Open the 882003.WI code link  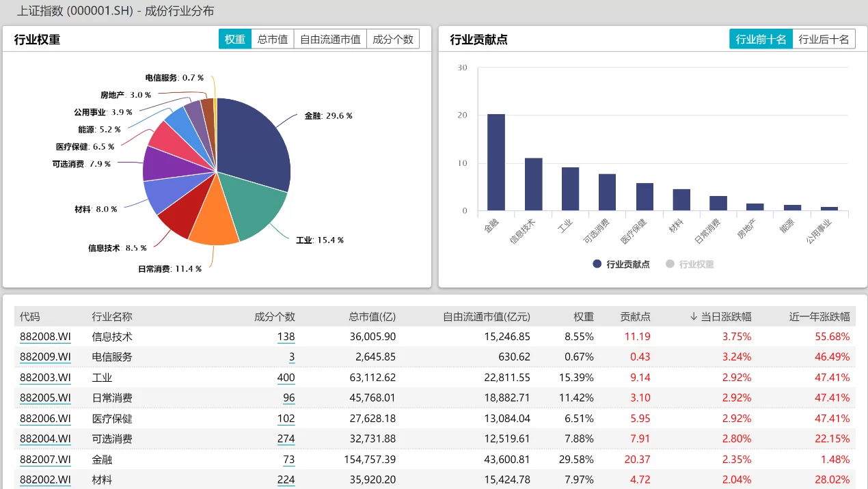tap(45, 378)
